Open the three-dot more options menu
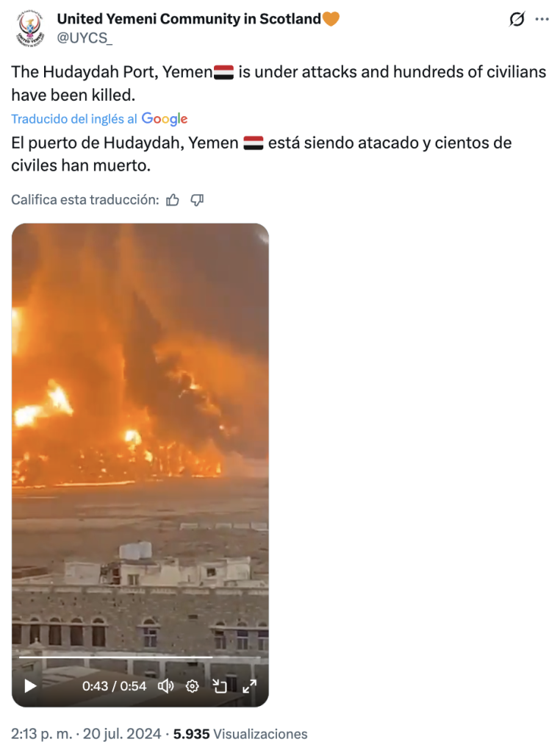This screenshot has width=560, height=753. coord(542,19)
